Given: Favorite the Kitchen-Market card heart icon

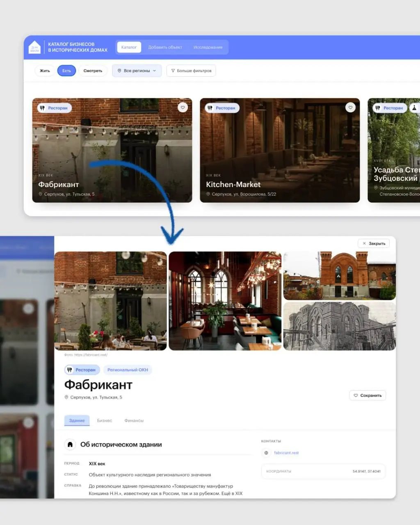Looking at the screenshot, I should click(x=350, y=107).
